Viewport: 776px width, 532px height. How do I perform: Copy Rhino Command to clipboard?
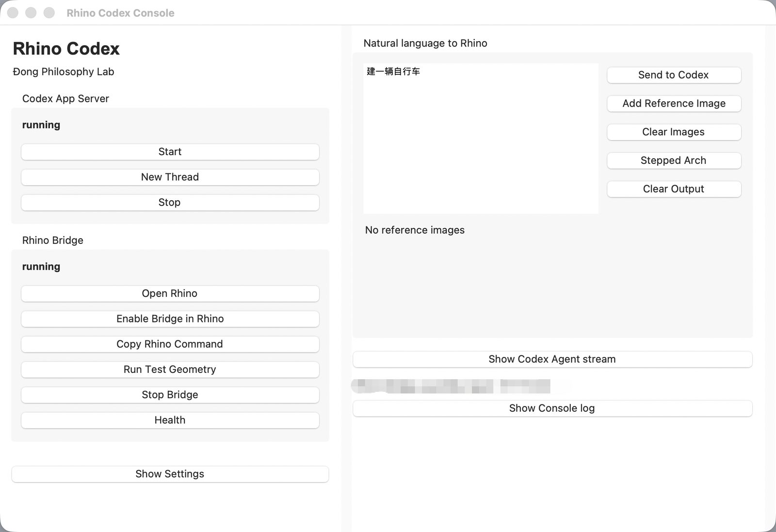click(x=170, y=344)
